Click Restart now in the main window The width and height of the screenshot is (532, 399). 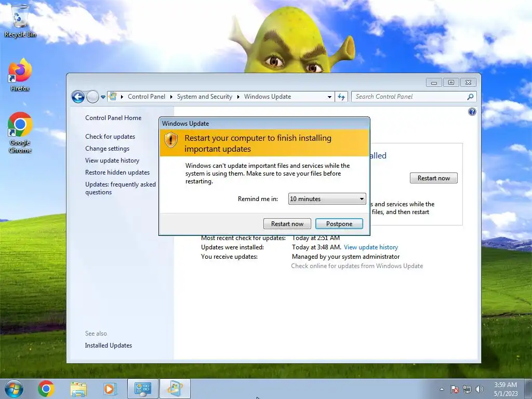(434, 178)
